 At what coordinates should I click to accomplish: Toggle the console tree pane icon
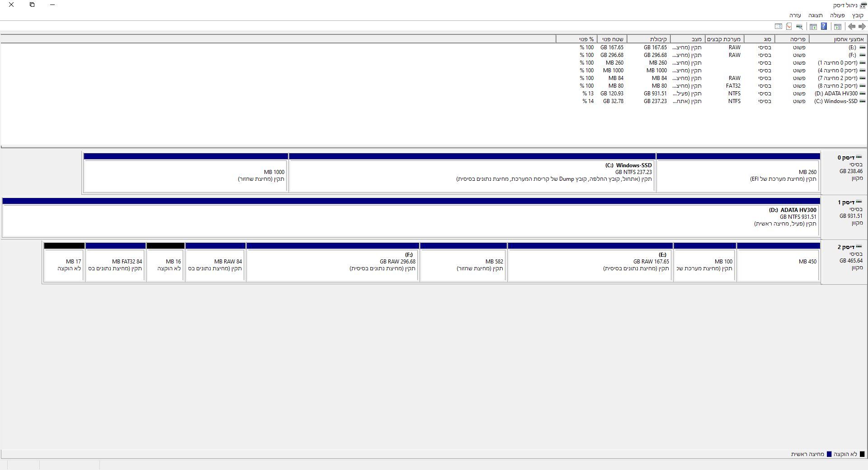click(837, 26)
